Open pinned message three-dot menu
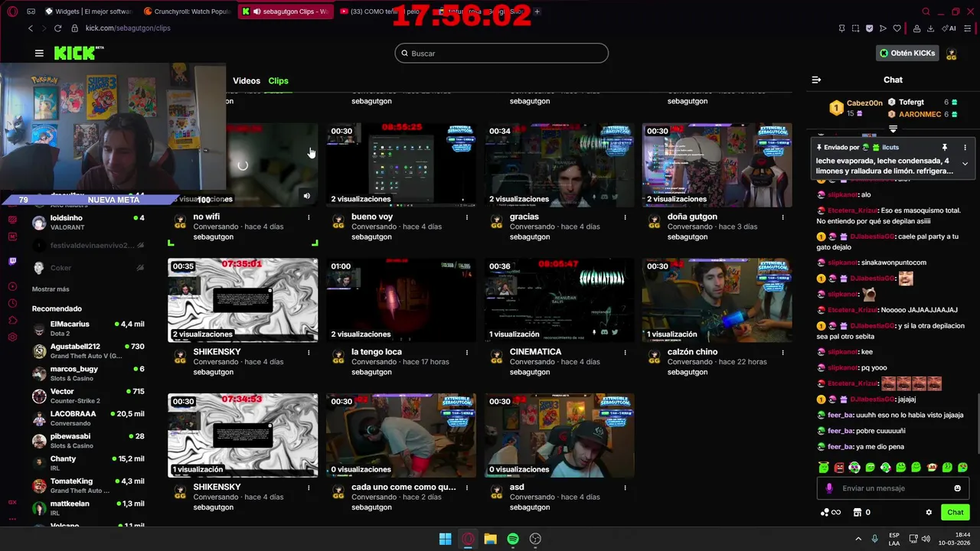 pyautogui.click(x=965, y=147)
